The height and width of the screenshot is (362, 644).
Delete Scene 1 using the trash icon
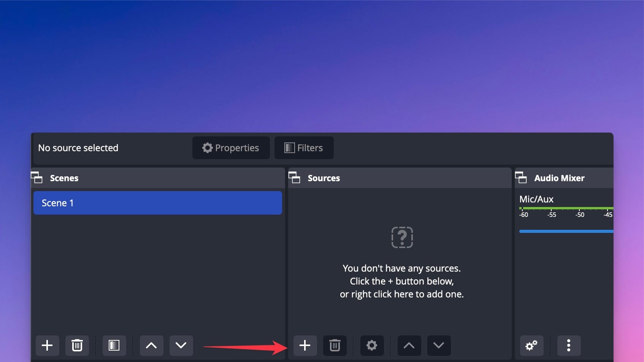point(77,346)
